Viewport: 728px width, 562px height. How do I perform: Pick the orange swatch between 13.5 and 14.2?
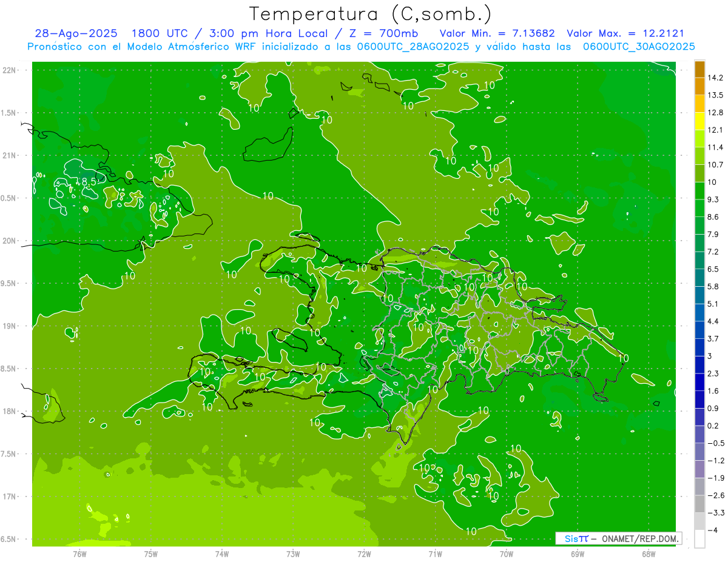coord(699,87)
